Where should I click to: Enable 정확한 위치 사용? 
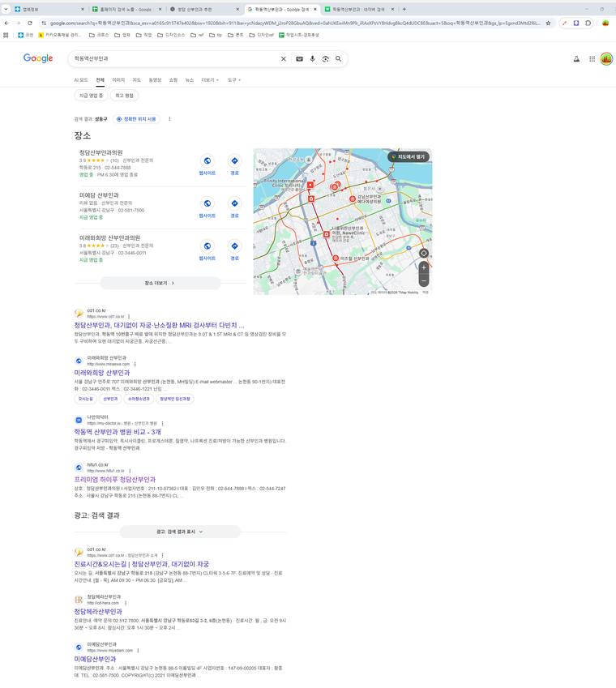136,119
